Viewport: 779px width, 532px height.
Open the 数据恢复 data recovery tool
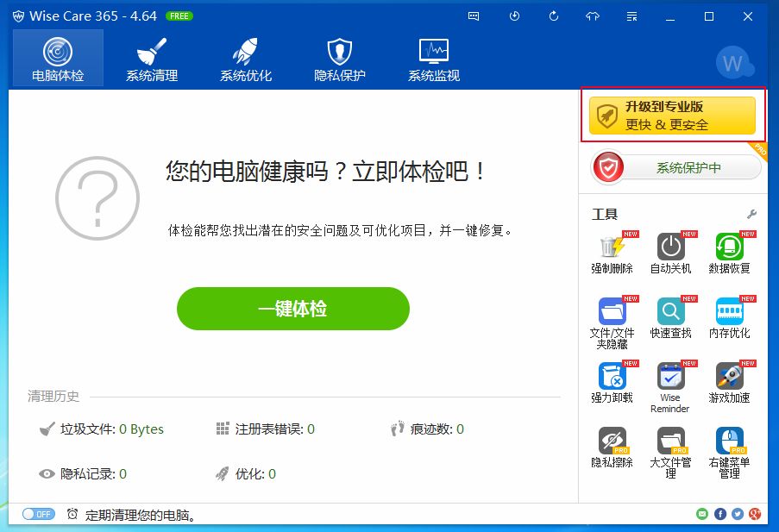pyautogui.click(x=730, y=250)
